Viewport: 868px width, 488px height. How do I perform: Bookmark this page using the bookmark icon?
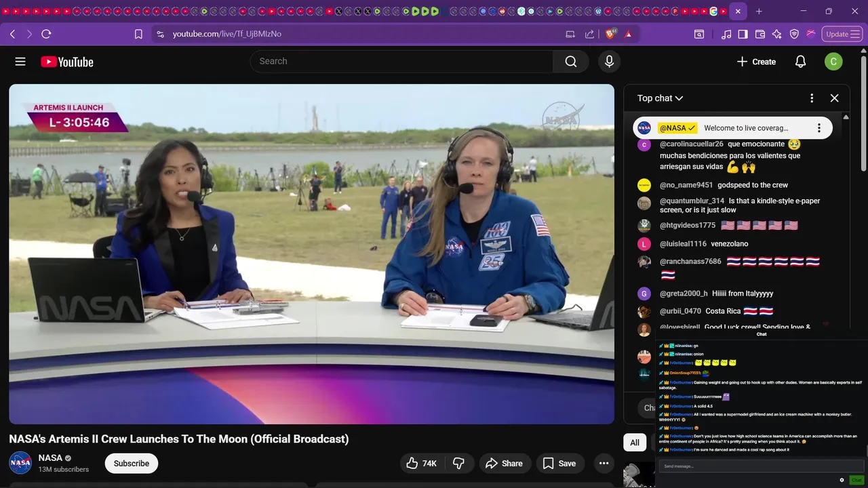tap(138, 34)
